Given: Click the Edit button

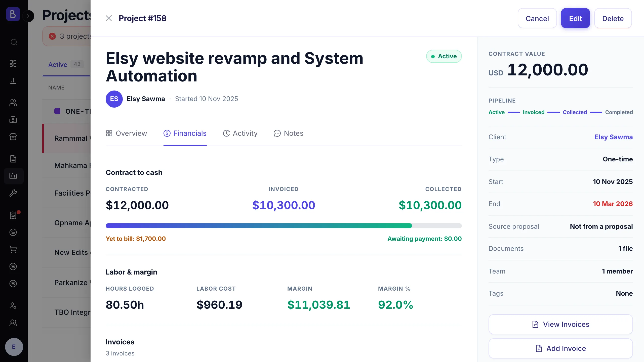Looking at the screenshot, I should coord(575,18).
